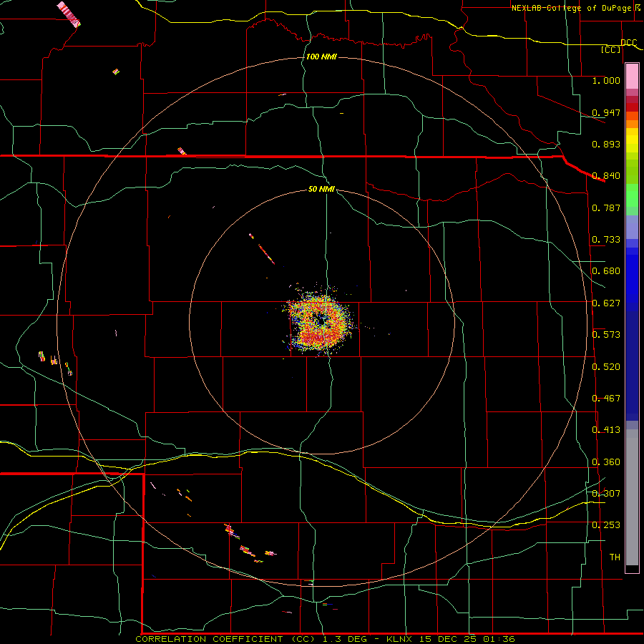
Task: Select the 50 NMI range ring label
Action: click(321, 189)
